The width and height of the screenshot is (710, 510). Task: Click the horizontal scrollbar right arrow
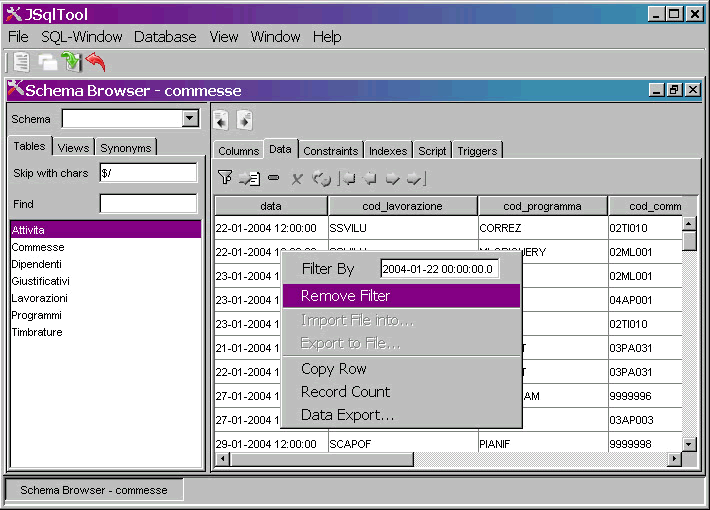tap(675, 459)
